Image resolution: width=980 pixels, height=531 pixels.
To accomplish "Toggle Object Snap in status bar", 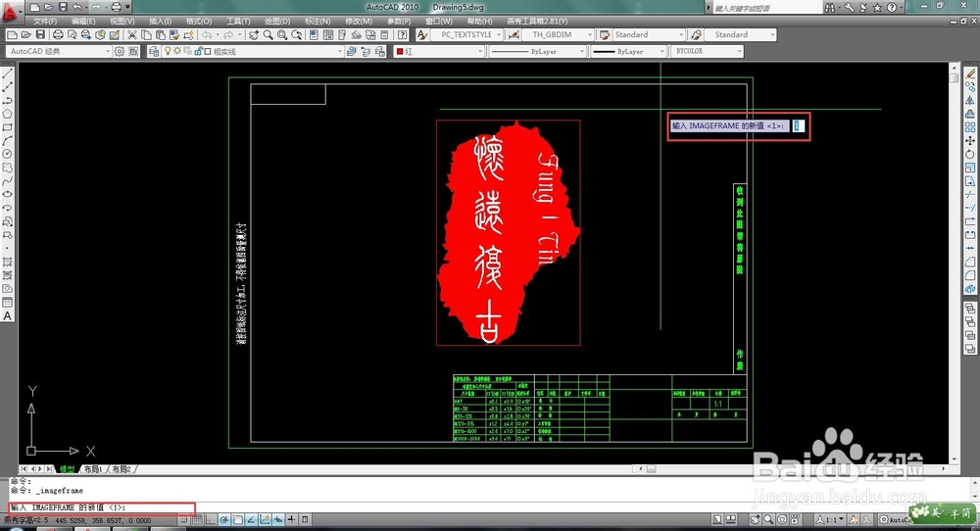I will pyautogui.click(x=237, y=520).
